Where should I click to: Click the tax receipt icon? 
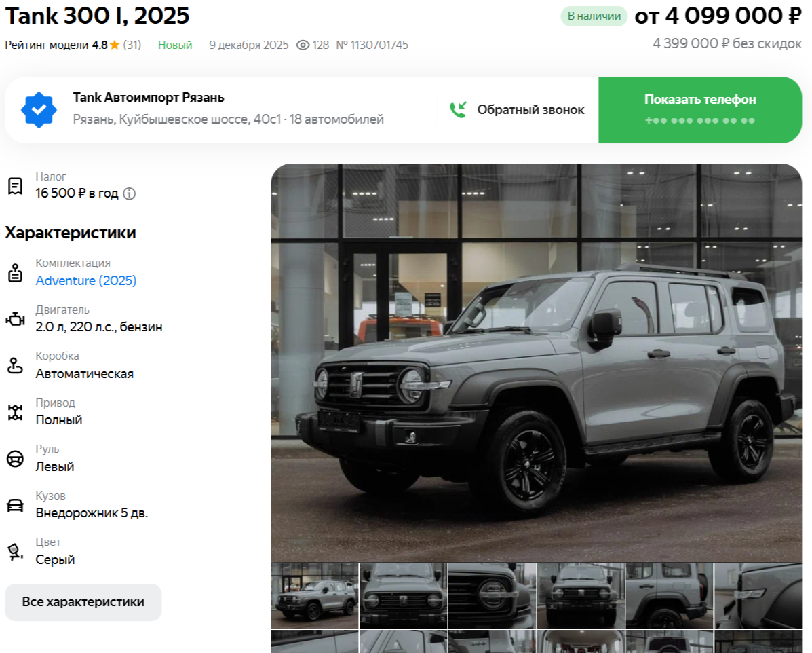click(x=15, y=185)
